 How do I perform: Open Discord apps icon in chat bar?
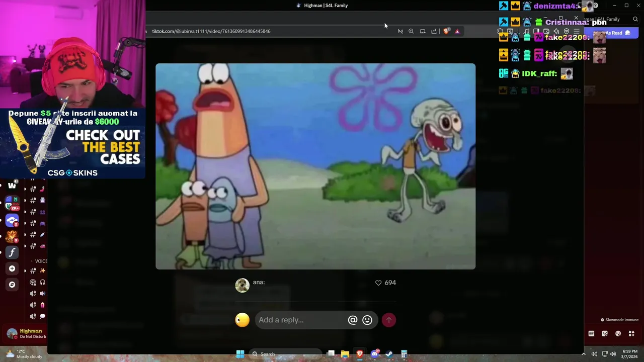(x=631, y=333)
